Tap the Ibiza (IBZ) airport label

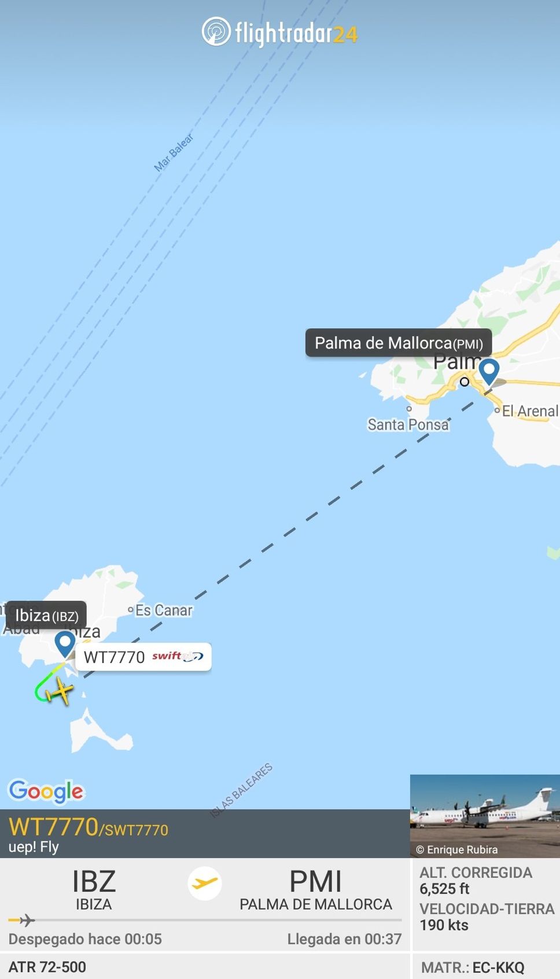[x=46, y=615]
